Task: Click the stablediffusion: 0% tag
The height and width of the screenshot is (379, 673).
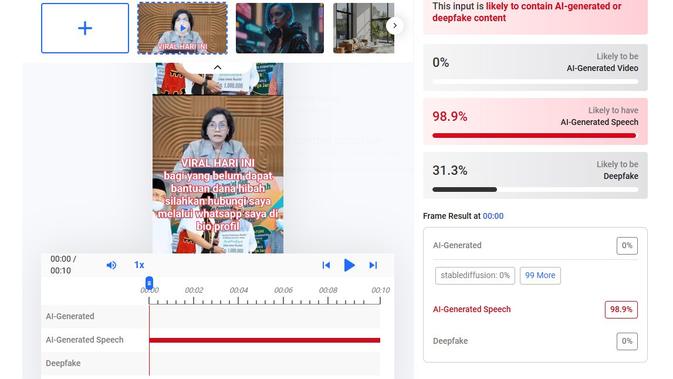Action: click(x=475, y=276)
